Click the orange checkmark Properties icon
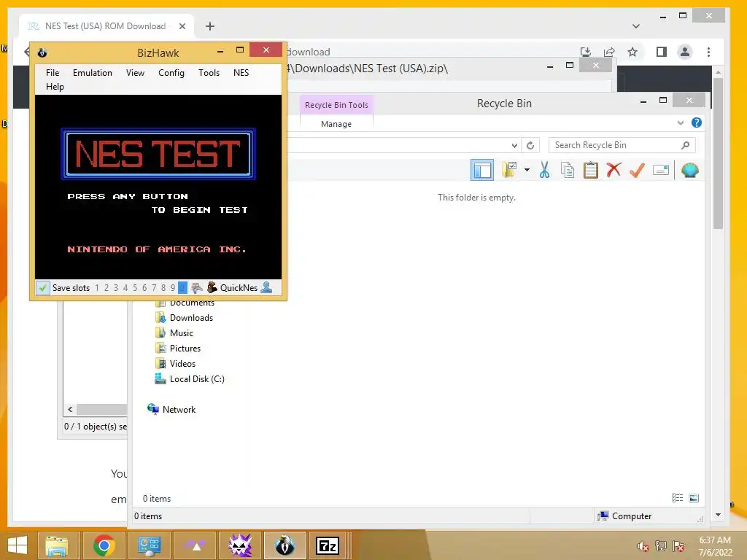The image size is (747, 560). click(637, 170)
